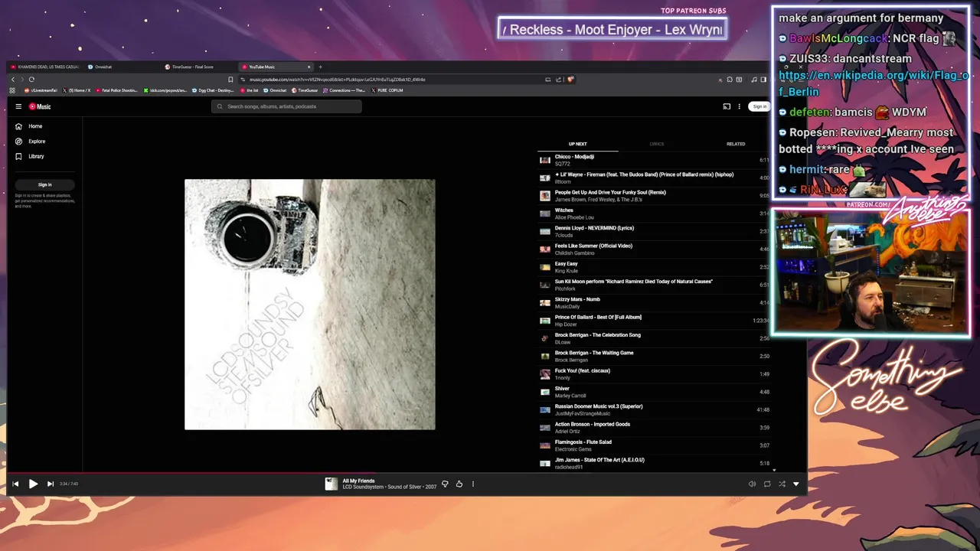Viewport: 980px width, 551px height.
Task: Play Feels Like Summer by Childish Gambino
Action: (x=655, y=249)
